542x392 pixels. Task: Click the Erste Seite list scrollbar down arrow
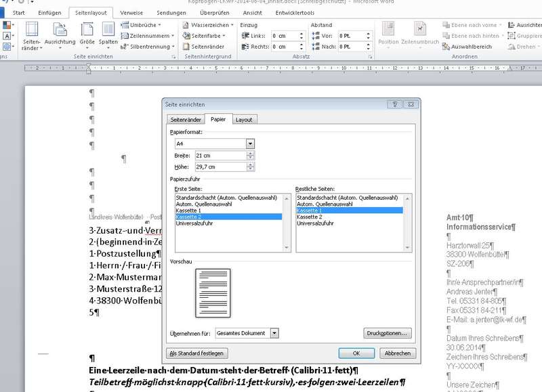[x=286, y=248]
